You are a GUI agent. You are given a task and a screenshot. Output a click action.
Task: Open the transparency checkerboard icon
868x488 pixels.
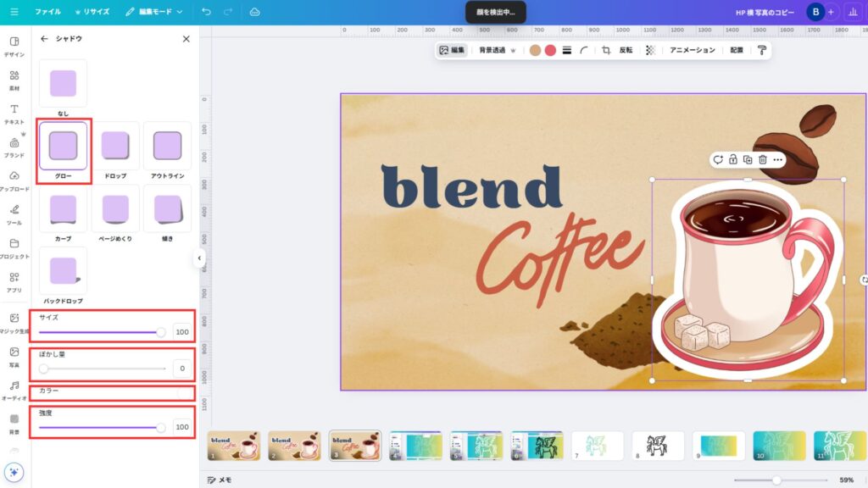click(x=650, y=50)
